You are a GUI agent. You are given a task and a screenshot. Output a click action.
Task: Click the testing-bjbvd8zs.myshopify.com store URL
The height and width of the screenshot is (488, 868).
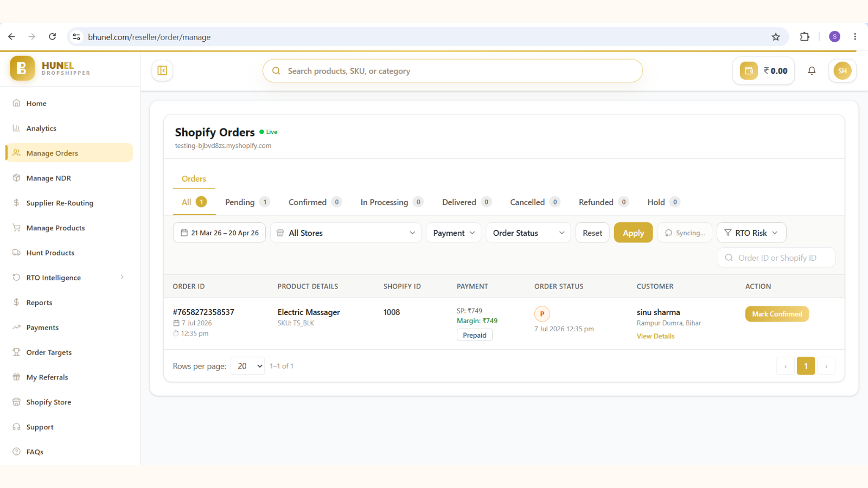pyautogui.click(x=223, y=146)
